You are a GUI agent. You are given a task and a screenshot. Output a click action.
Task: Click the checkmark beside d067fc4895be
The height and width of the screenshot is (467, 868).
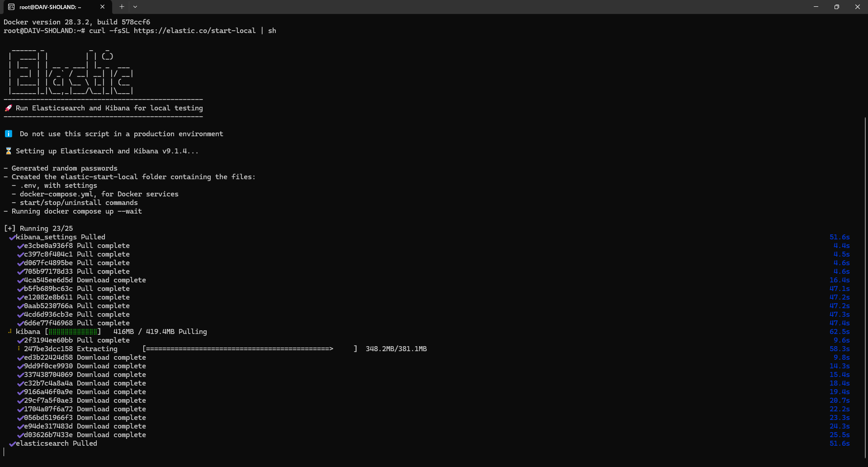[20, 263]
